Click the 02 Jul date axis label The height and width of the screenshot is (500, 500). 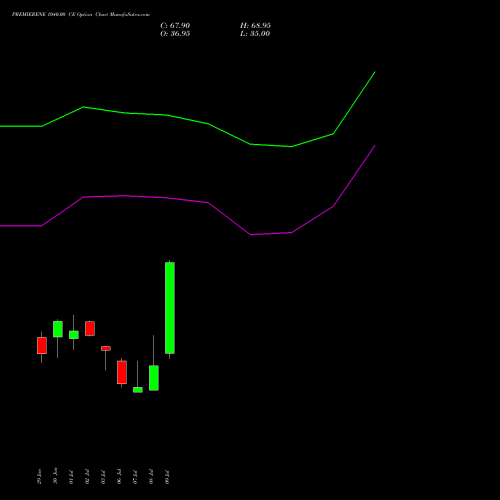(87, 477)
